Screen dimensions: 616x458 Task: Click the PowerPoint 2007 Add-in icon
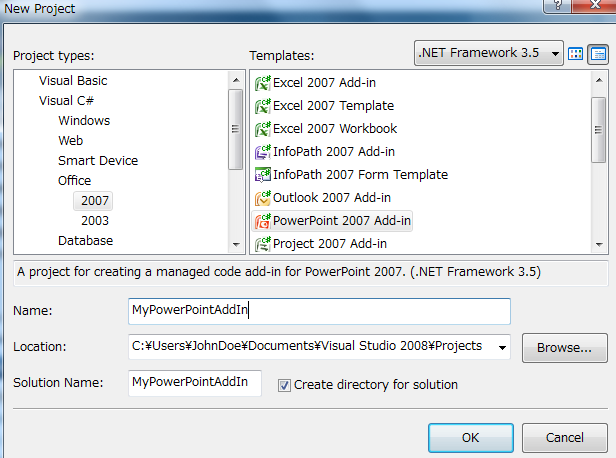[262, 221]
